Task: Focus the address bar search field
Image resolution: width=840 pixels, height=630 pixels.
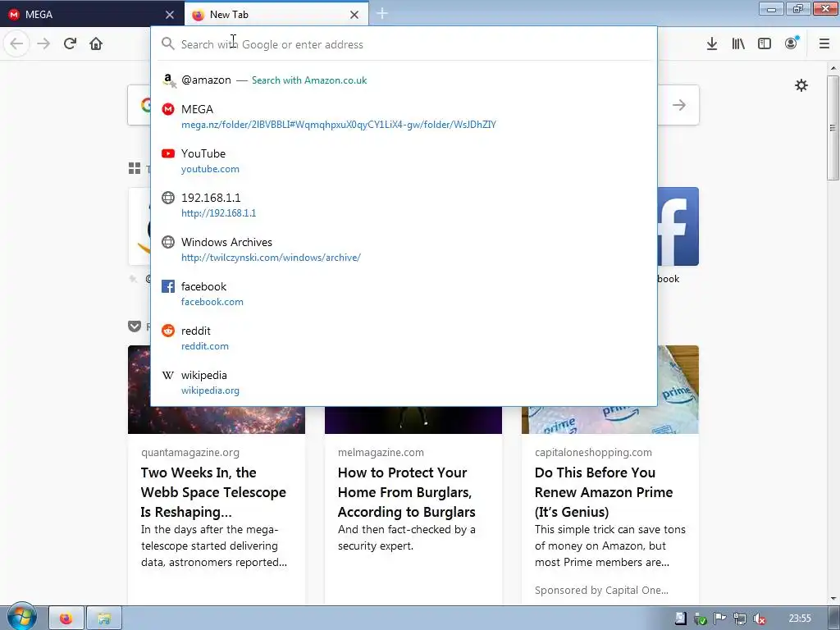Action: click(x=404, y=44)
